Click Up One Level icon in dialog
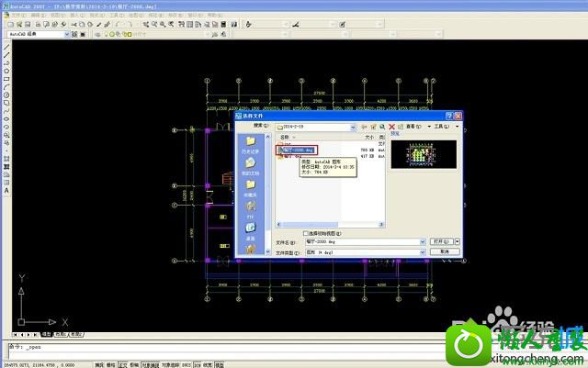Image resolution: width=588 pixels, height=368 pixels. click(x=374, y=127)
